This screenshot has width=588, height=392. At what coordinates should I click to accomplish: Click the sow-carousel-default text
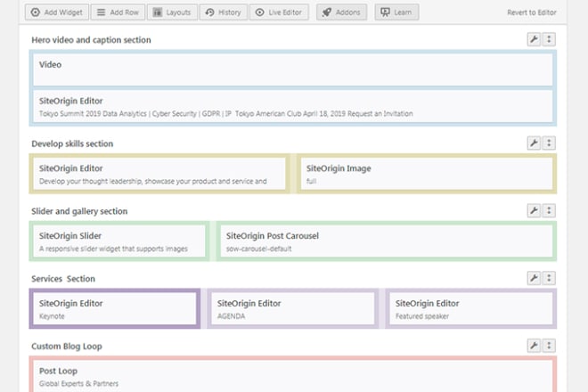click(x=258, y=249)
